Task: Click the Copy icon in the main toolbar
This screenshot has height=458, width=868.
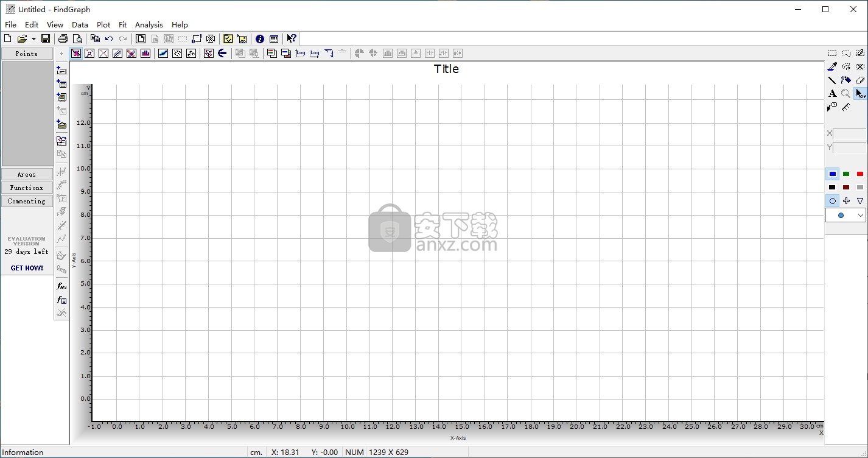Action: [96, 38]
